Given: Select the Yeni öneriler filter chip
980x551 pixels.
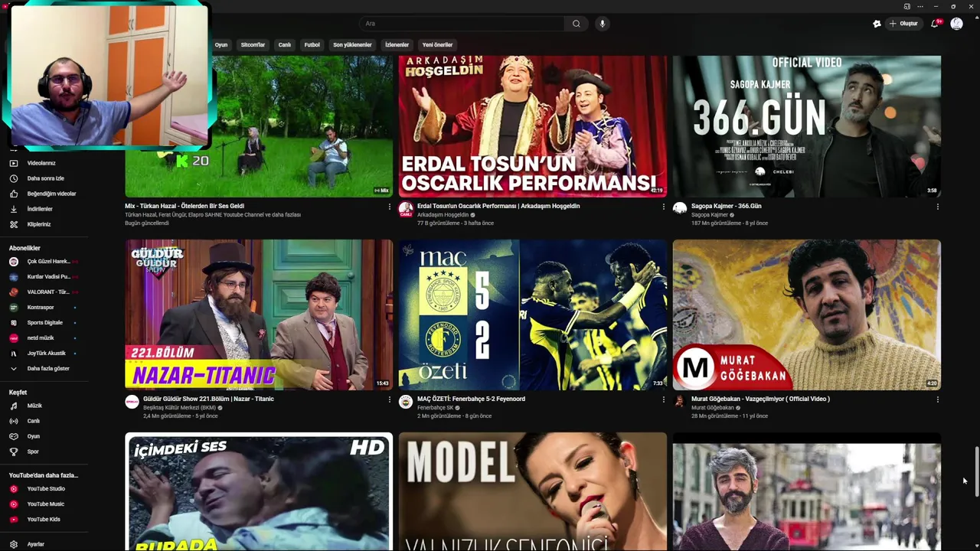Looking at the screenshot, I should pos(438,45).
